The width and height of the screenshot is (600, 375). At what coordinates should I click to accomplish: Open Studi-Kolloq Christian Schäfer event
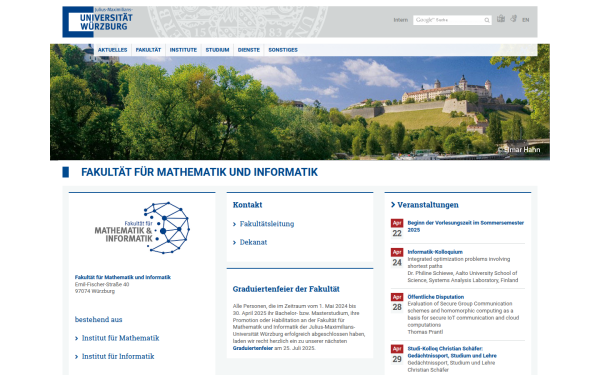coord(452,352)
